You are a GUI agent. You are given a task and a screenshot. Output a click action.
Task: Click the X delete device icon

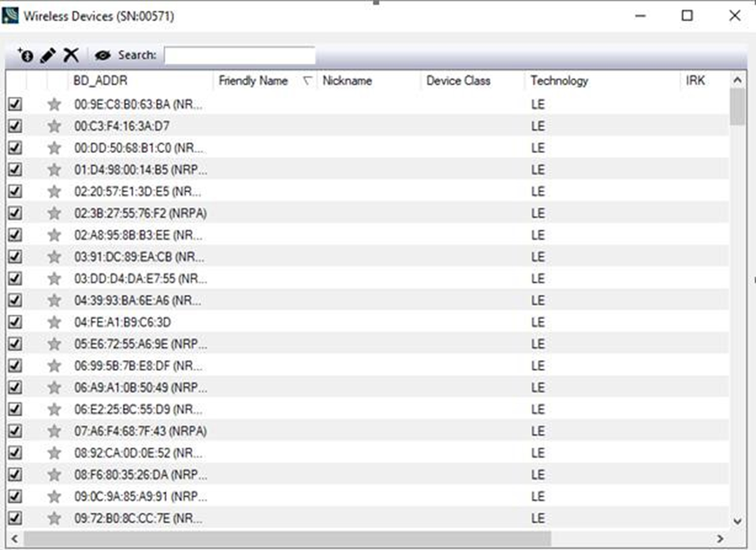pos(71,55)
